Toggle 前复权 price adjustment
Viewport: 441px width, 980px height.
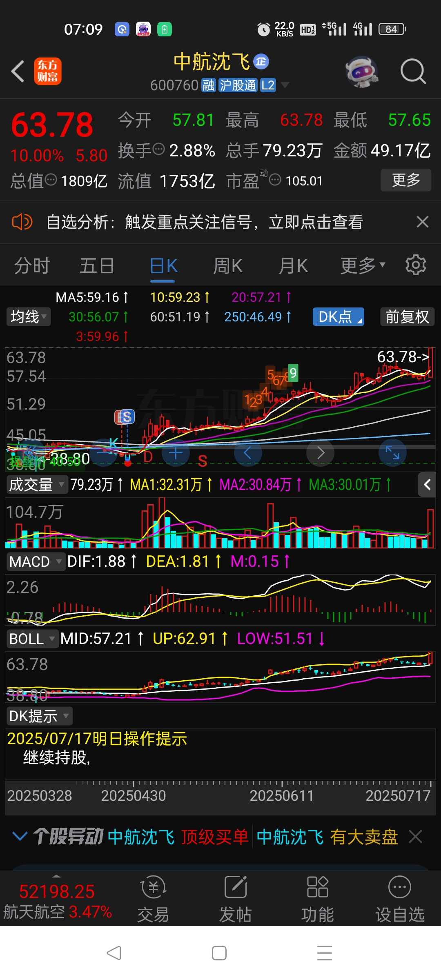(x=407, y=317)
